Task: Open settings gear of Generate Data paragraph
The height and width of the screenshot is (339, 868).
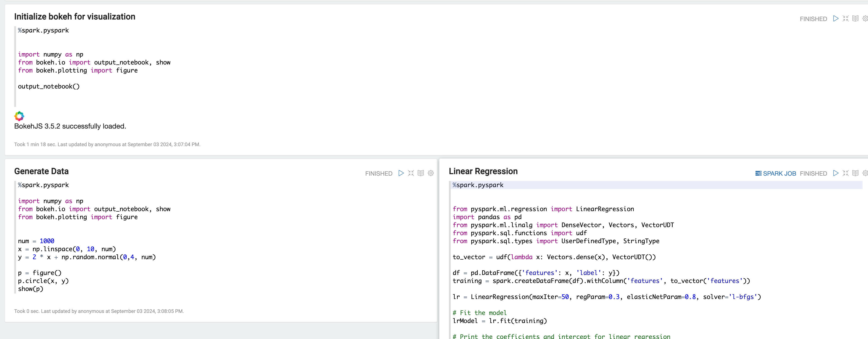Action: pyautogui.click(x=431, y=173)
